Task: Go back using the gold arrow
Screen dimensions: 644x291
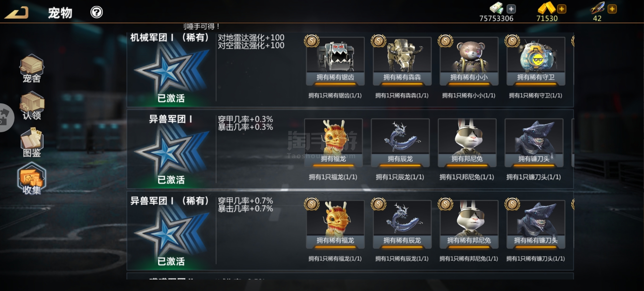Action: [x=16, y=13]
